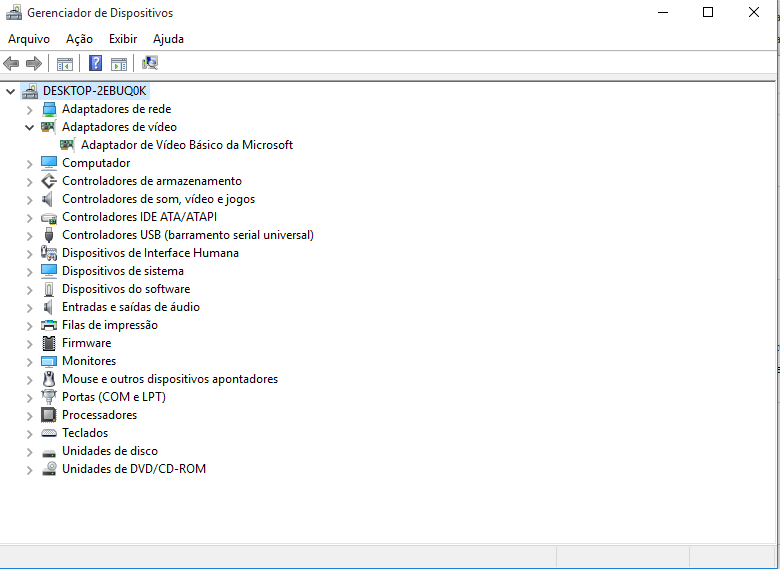Click the Monitores display icon
Screen dimensions: 780x569
[49, 361]
